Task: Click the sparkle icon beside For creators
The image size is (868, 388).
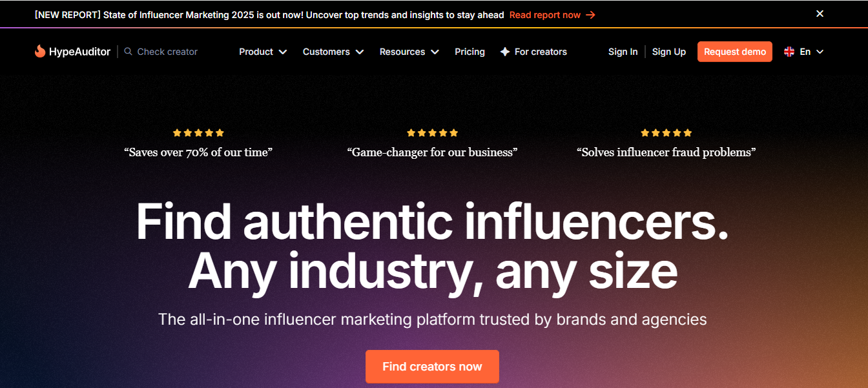Action: (x=505, y=52)
